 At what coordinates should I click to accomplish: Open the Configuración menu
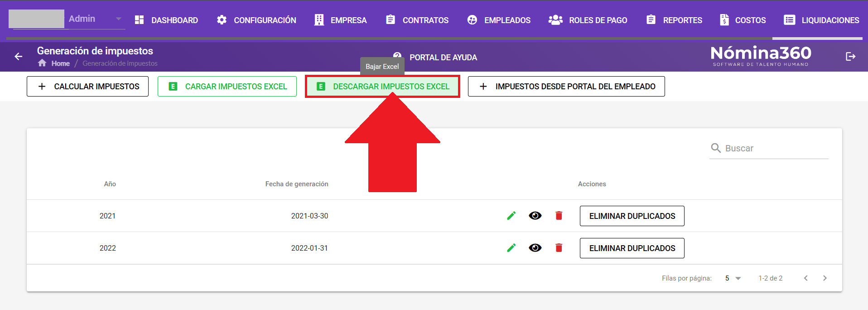tap(256, 20)
